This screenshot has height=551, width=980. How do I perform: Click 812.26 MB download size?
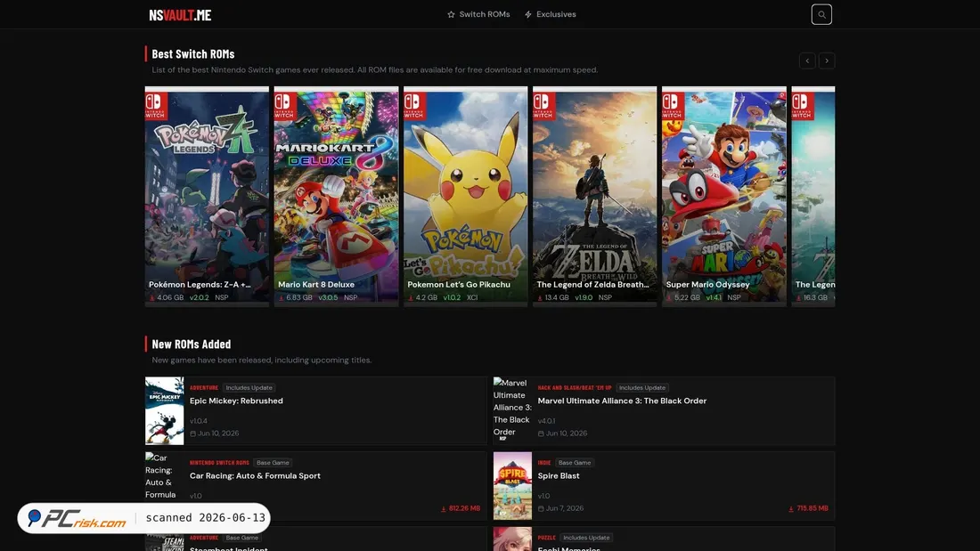pos(461,508)
